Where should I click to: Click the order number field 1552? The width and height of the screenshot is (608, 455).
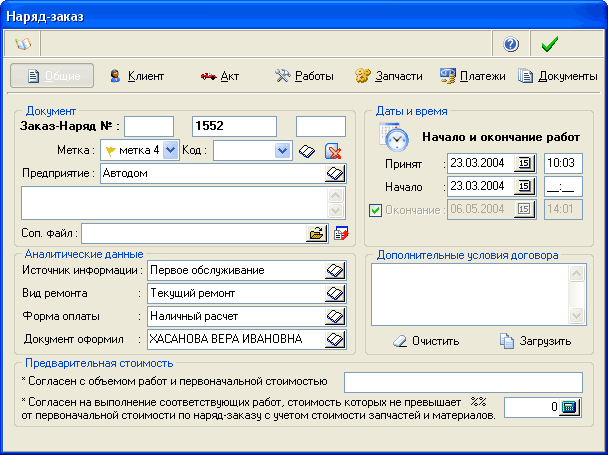(x=234, y=126)
